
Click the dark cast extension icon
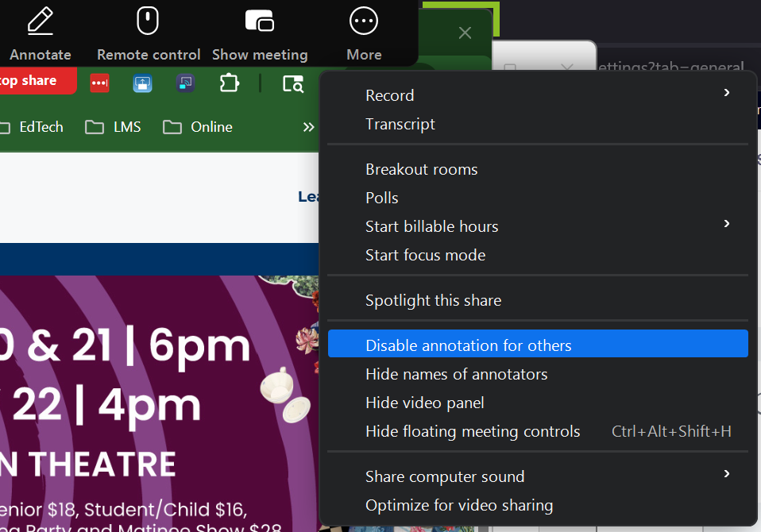click(x=186, y=83)
